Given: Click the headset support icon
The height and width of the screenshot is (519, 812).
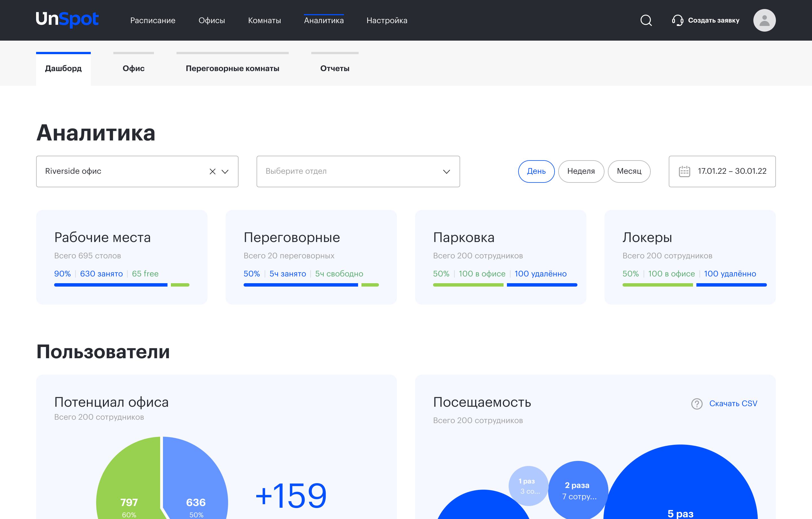Looking at the screenshot, I should 678,20.
